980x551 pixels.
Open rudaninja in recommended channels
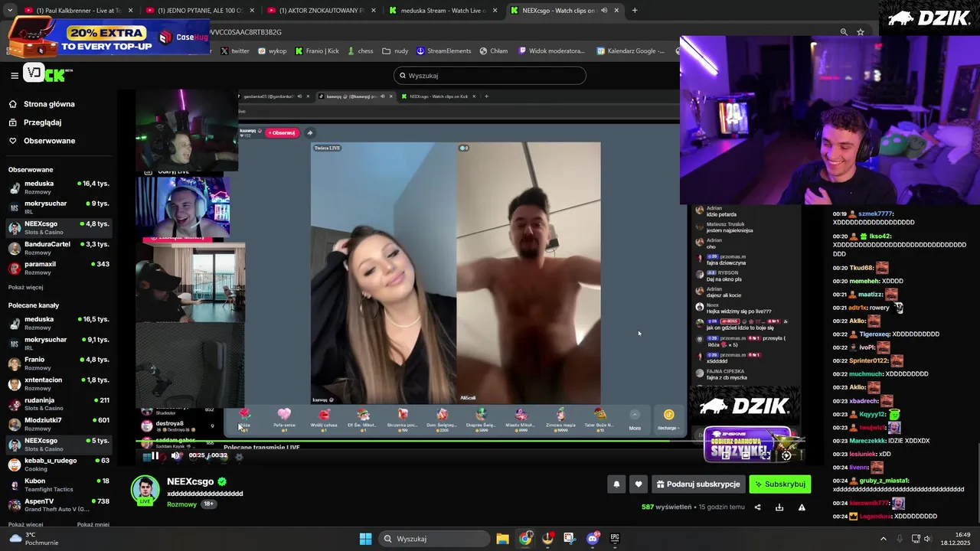(x=59, y=404)
